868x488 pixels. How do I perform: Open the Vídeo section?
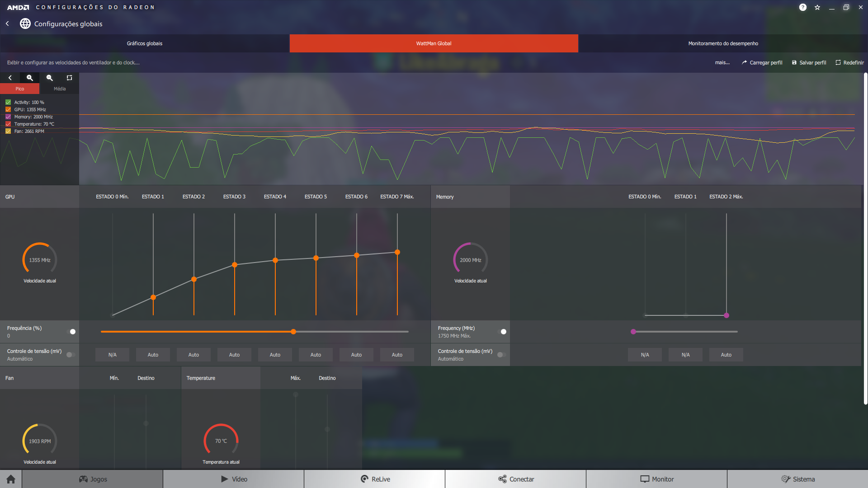[234, 479]
